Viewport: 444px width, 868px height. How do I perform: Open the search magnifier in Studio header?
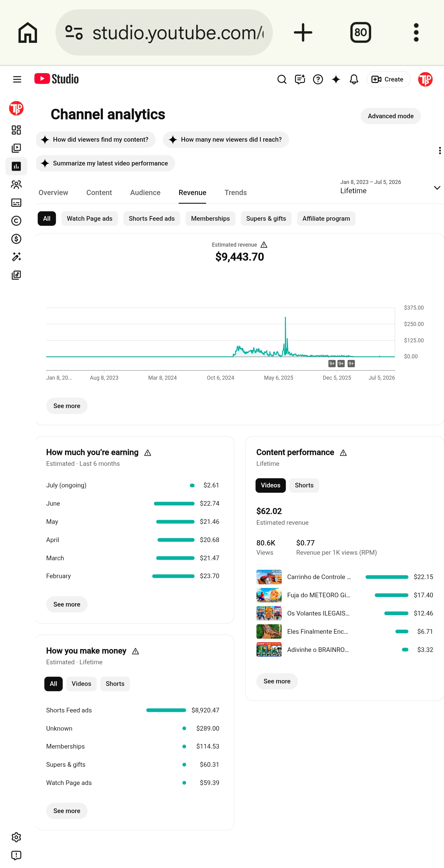[x=282, y=79]
